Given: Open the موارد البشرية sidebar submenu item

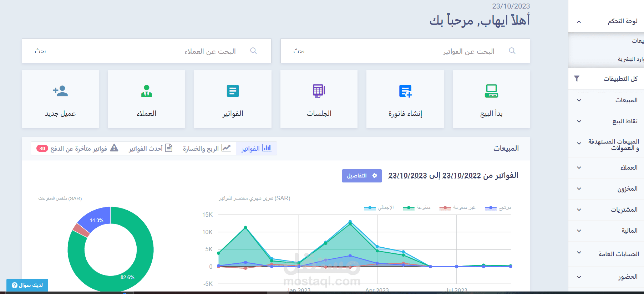Looking at the screenshot, I should [x=606, y=59].
